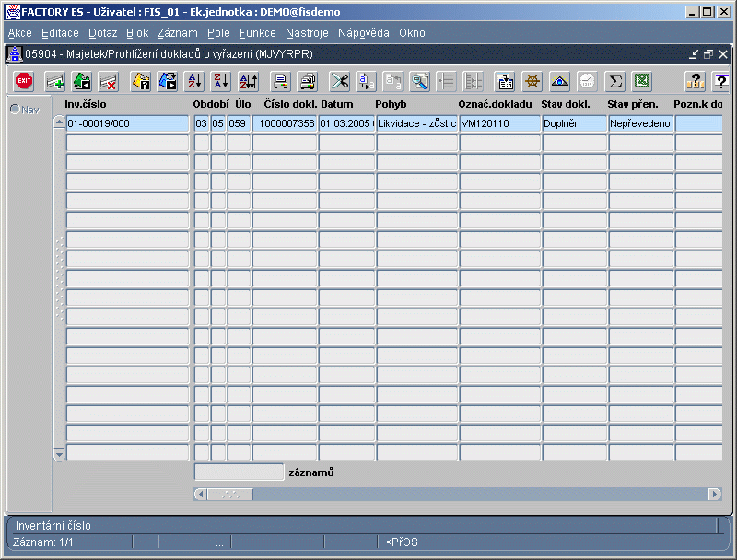Click the brown ship wheel icon
Viewport: 737px width, 560px height.
tap(532, 81)
